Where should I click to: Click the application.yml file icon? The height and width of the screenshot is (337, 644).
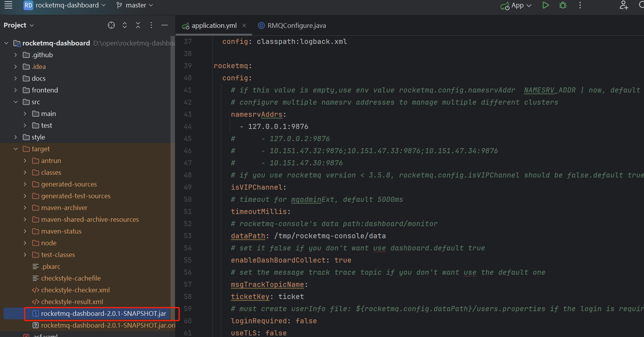[x=186, y=26]
